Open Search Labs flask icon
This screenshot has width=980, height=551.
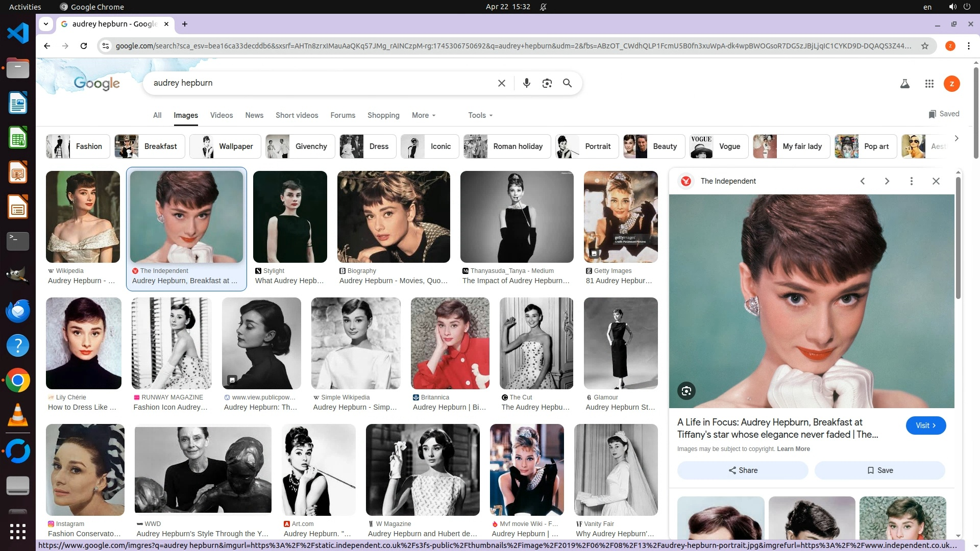(x=904, y=84)
